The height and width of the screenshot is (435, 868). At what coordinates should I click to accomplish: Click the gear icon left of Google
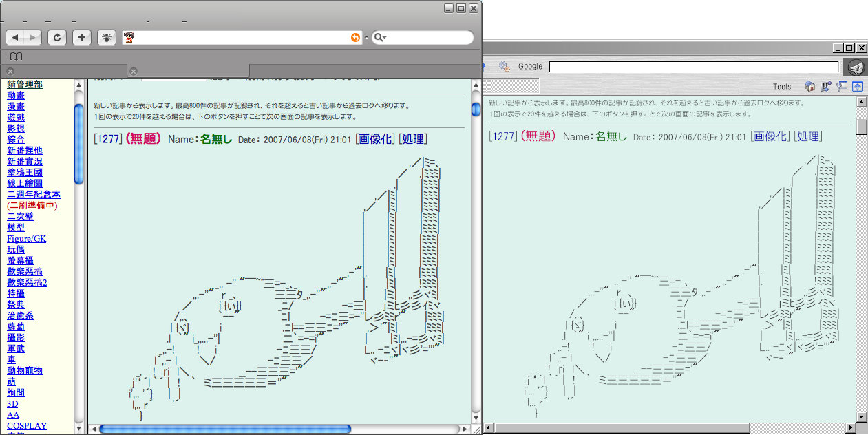click(x=504, y=66)
